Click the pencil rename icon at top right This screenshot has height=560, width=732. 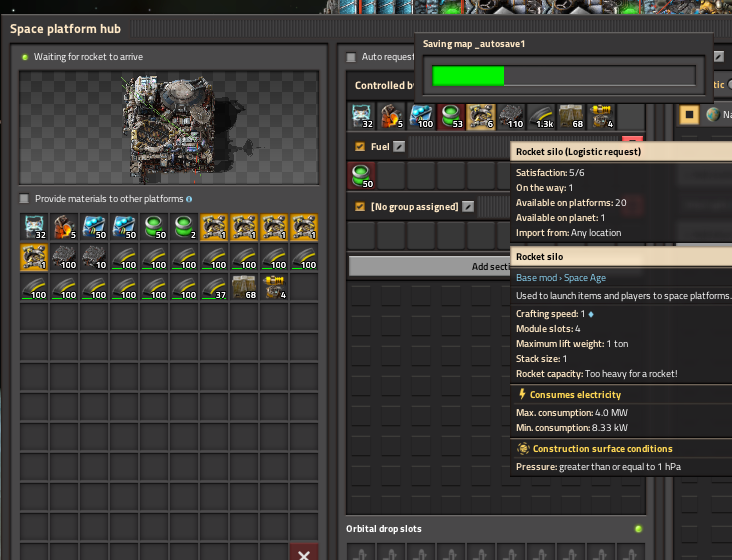click(x=719, y=56)
